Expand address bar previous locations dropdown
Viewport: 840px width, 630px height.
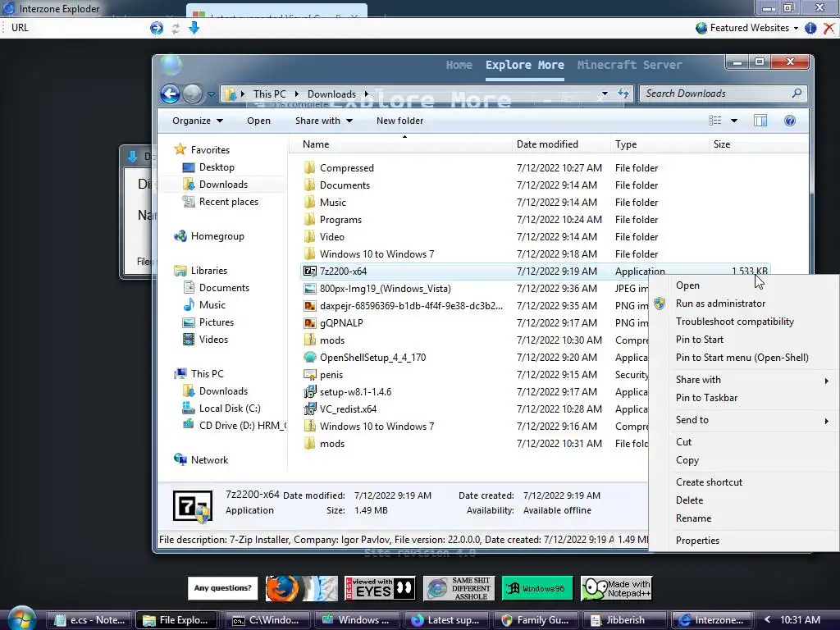(x=605, y=94)
